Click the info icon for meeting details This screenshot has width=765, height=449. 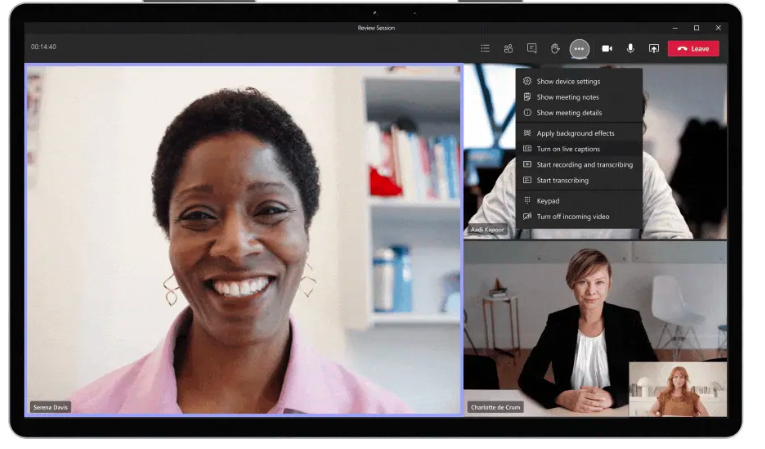527,113
